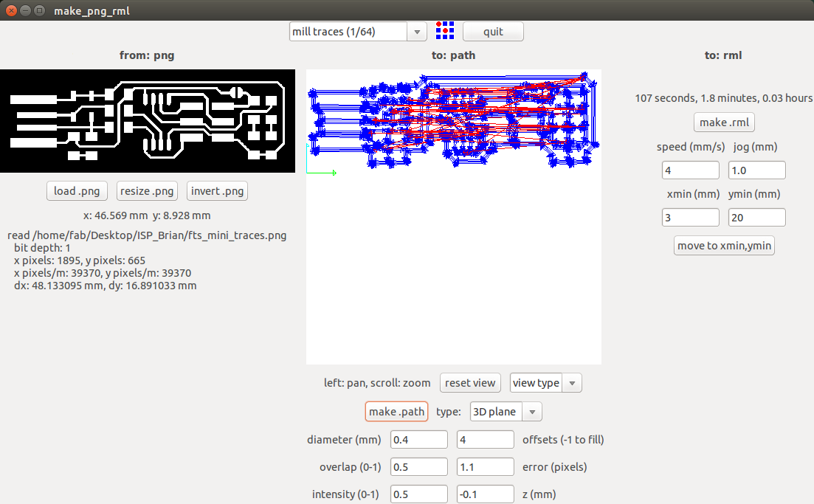Click the red and blue dot grid logo

click(x=445, y=31)
